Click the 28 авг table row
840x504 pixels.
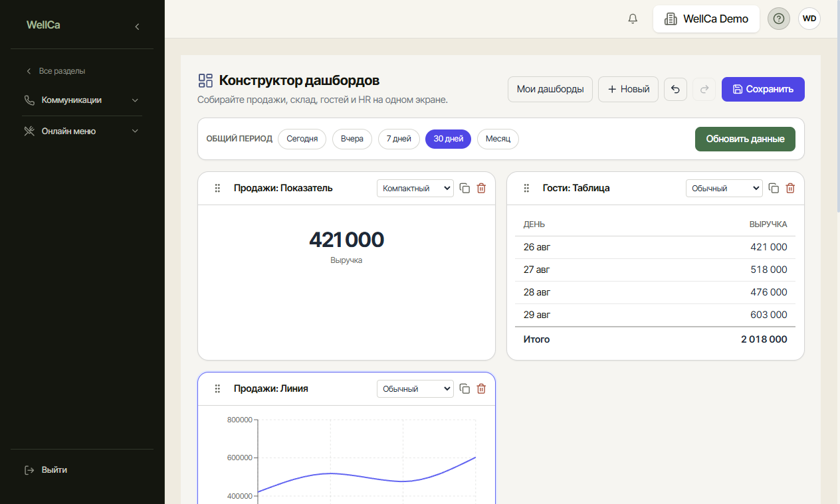click(x=655, y=292)
